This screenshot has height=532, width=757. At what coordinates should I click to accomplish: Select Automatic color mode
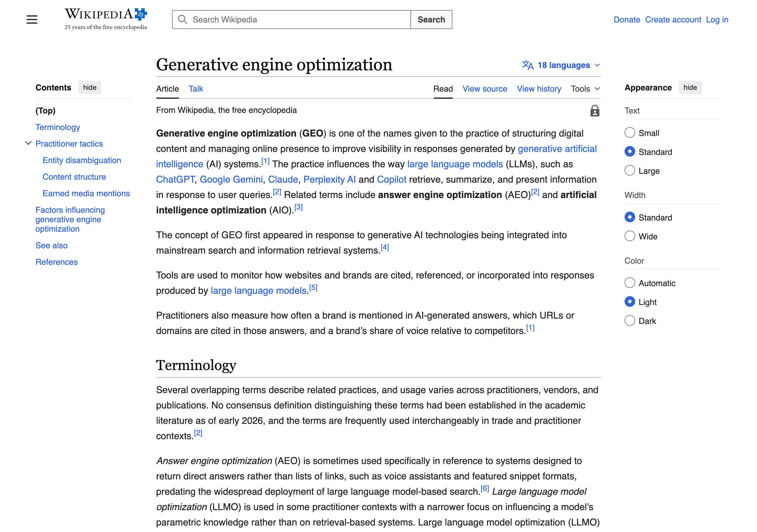coord(630,283)
